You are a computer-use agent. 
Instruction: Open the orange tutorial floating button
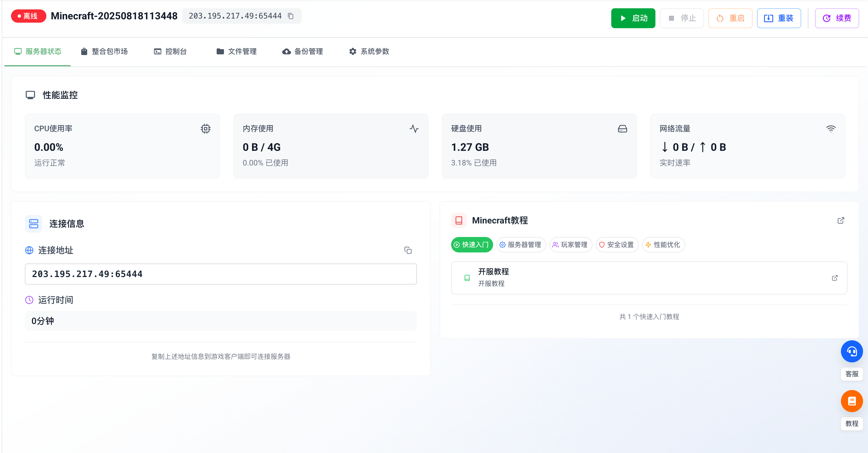click(x=851, y=401)
